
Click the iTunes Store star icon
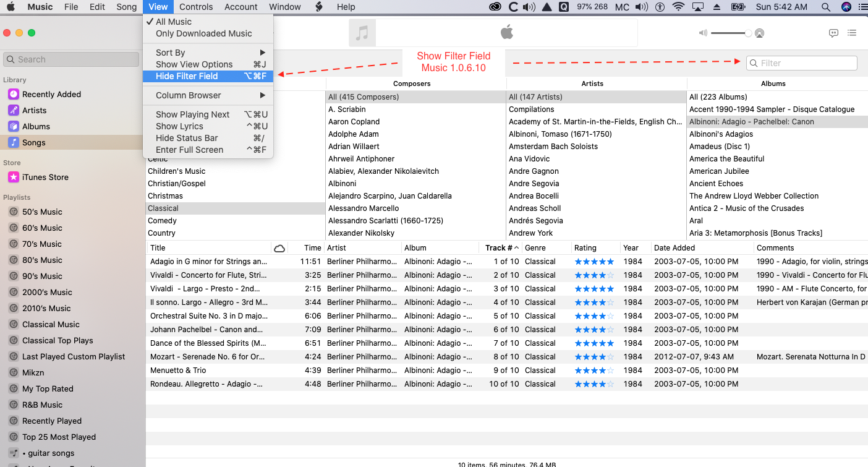pyautogui.click(x=14, y=177)
